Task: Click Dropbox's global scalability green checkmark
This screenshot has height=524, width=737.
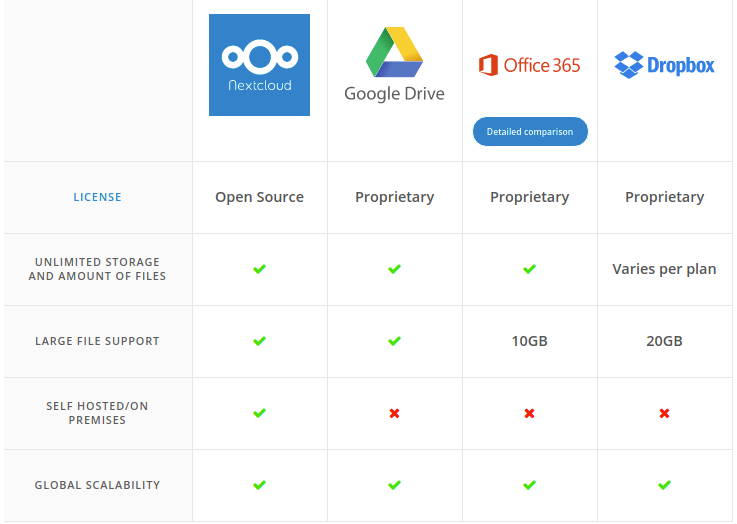Action: tap(664, 485)
